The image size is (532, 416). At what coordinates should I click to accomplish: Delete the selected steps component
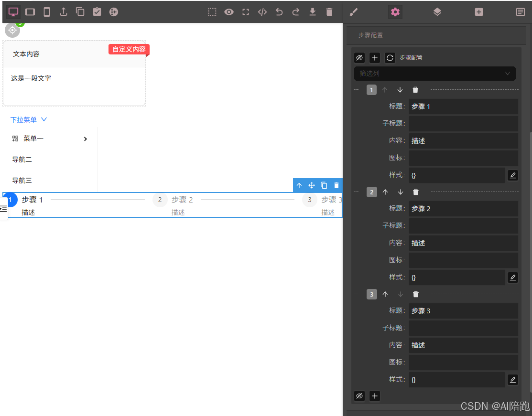(x=336, y=185)
